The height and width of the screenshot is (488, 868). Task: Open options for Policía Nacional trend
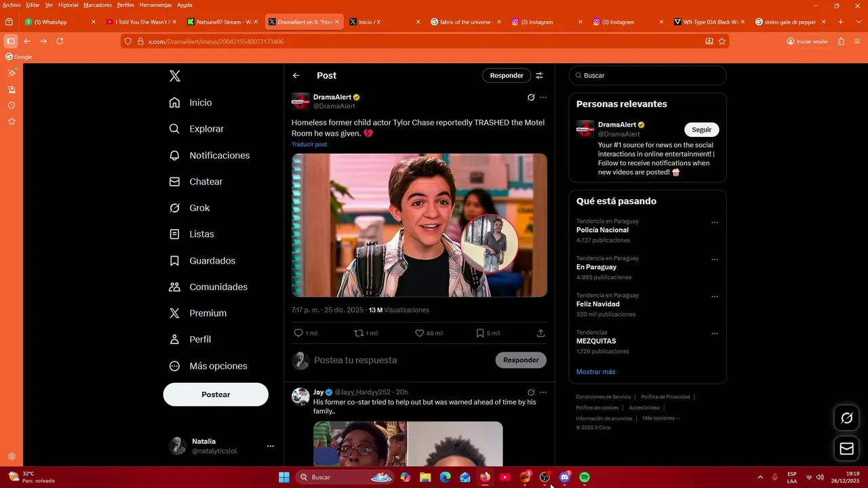[x=715, y=222]
